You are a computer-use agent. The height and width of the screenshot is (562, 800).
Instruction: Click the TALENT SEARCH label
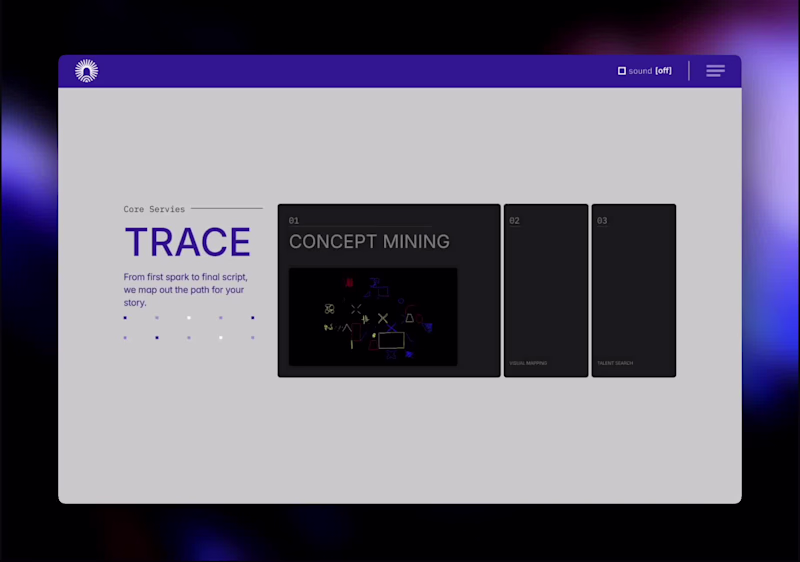point(615,363)
